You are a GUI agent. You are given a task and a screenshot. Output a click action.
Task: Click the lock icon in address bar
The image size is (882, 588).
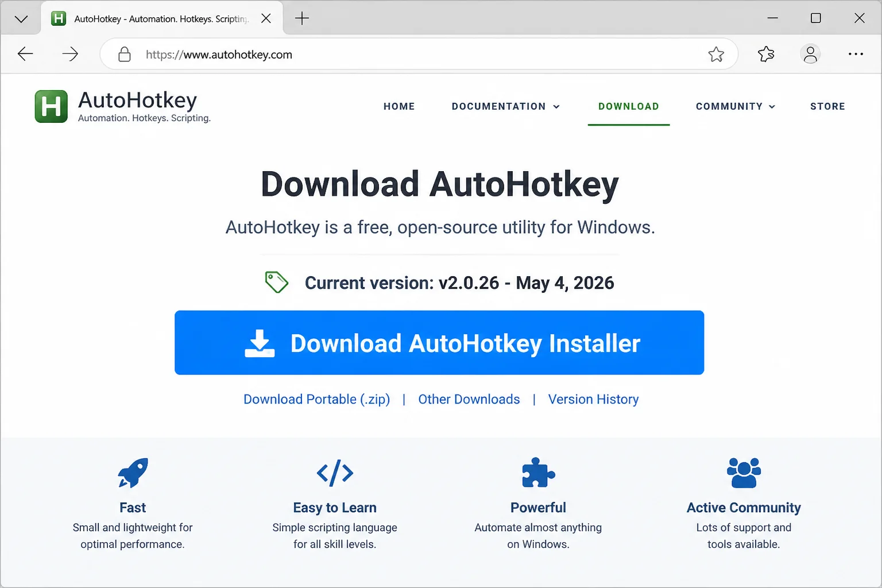click(x=124, y=55)
